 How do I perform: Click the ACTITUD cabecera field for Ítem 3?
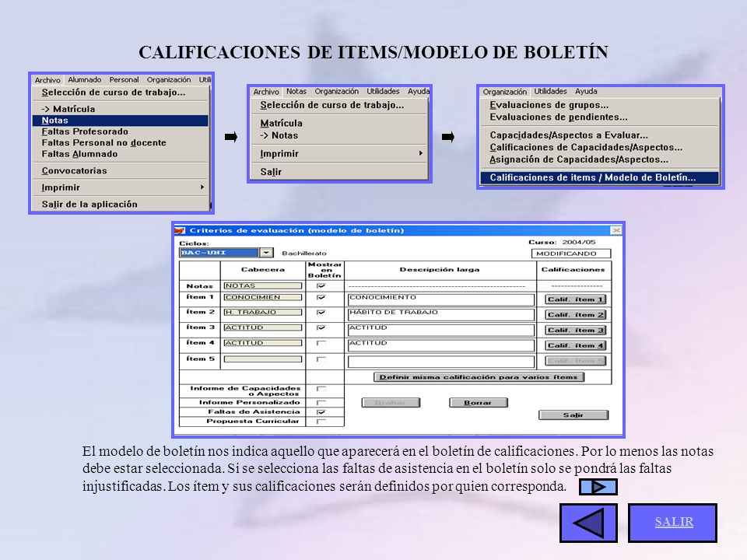coord(263,327)
